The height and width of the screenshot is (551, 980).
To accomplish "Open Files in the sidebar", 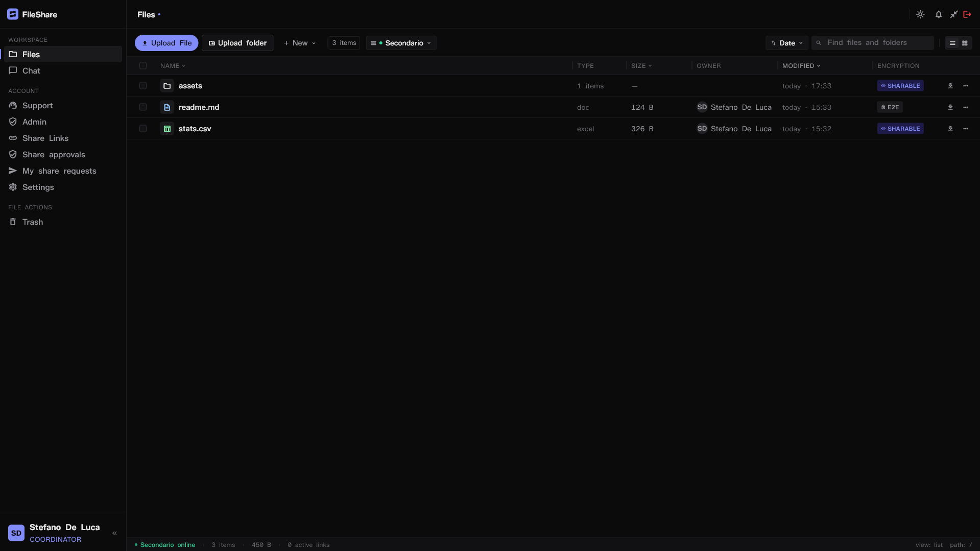I will (x=63, y=54).
